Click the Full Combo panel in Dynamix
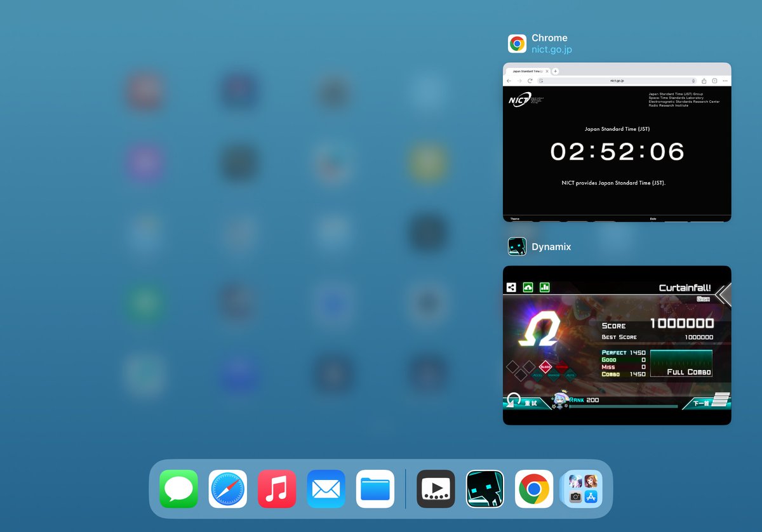Image resolution: width=762 pixels, height=532 pixels. pyautogui.click(x=681, y=363)
